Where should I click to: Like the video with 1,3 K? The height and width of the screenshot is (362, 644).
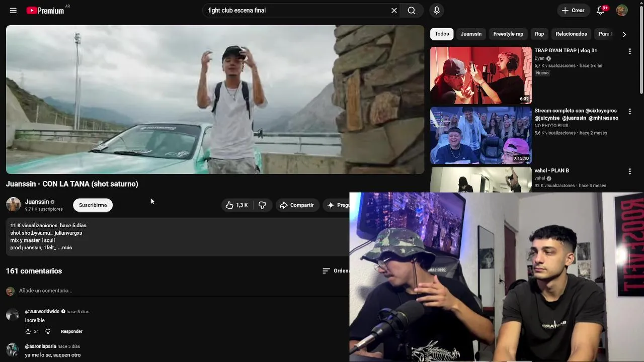(236, 205)
